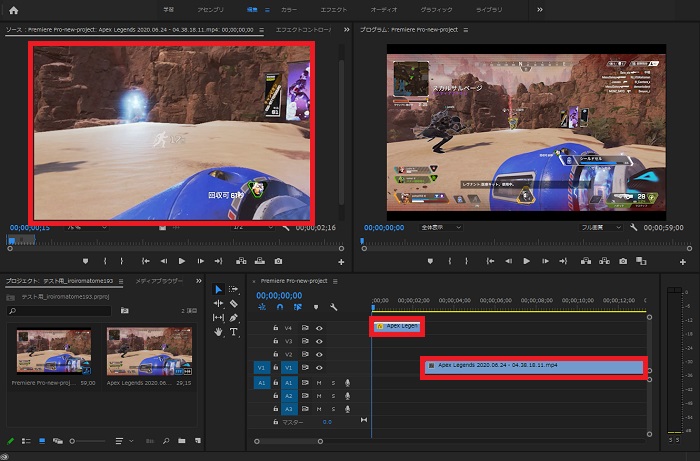The height and width of the screenshot is (461, 700).
Task: Go to the Home screen icon
Action: click(13, 10)
